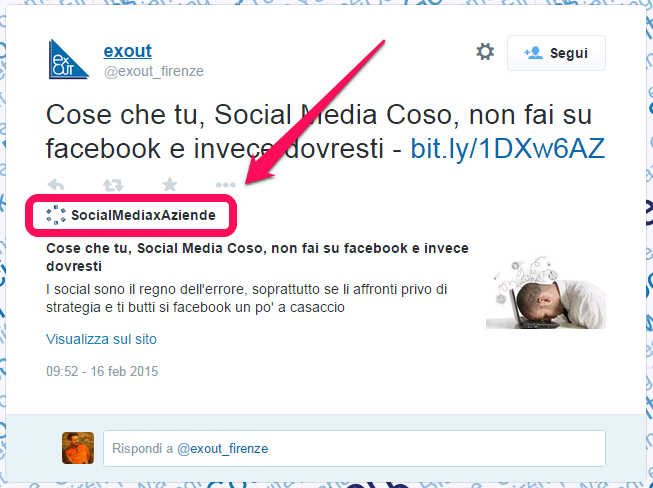653x488 pixels.
Task: Follow the Visualizza sul sito link
Action: pyautogui.click(x=101, y=339)
